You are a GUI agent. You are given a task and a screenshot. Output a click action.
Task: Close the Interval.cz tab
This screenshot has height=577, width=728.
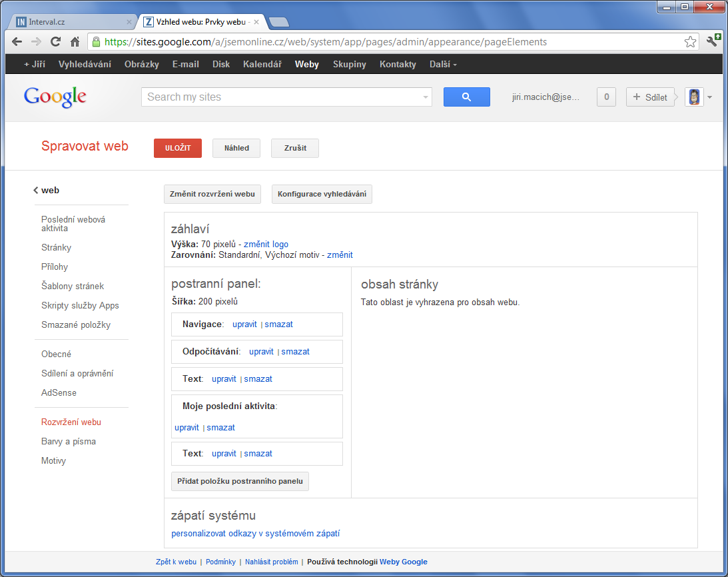click(x=129, y=22)
